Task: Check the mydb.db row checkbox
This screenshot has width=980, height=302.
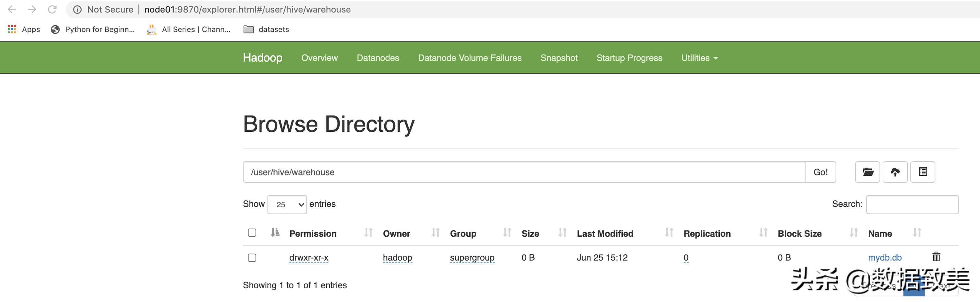Action: (x=252, y=257)
